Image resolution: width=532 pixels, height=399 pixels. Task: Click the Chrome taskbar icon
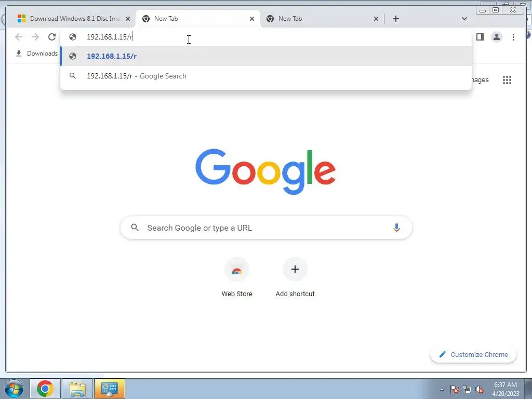point(45,389)
